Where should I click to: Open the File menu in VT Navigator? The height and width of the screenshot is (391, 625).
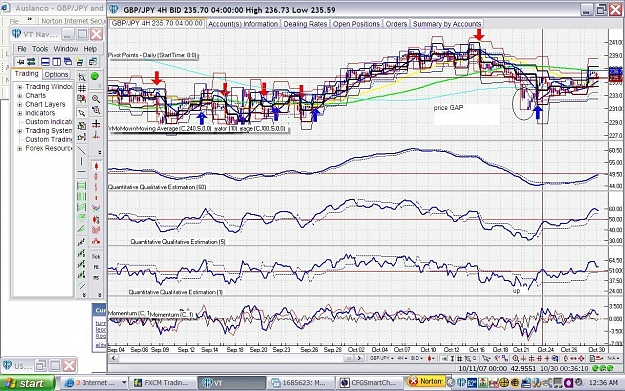(22, 49)
